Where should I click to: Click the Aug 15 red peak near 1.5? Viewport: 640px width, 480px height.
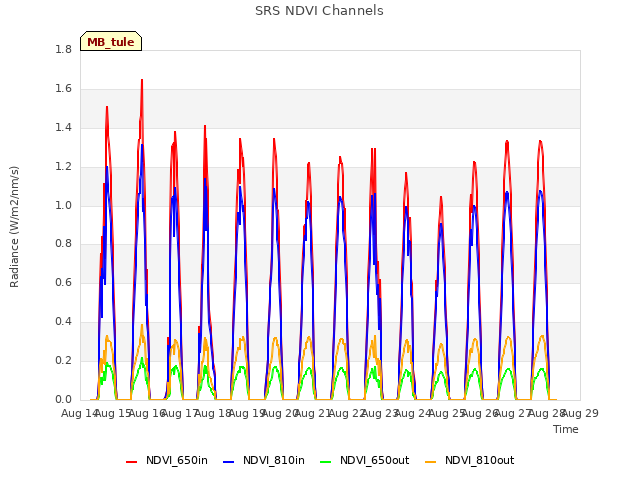(x=107, y=107)
